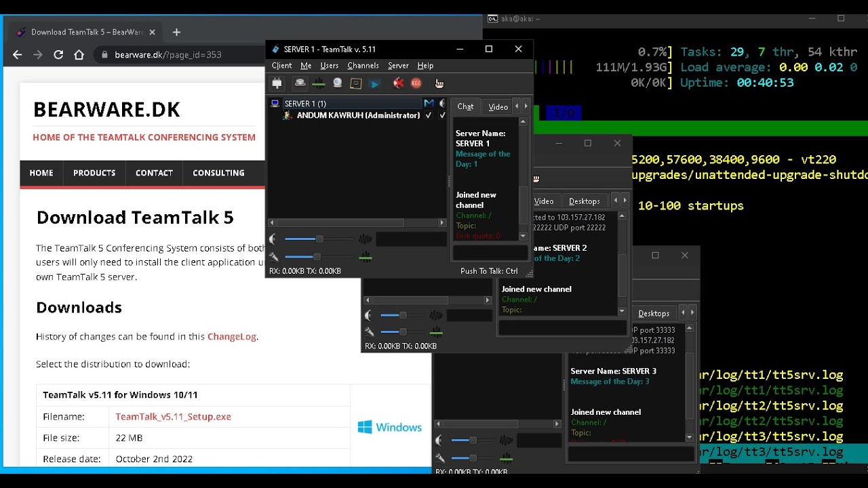Click the chat scrollbar down arrow in SERVER 1
Viewport: 868px width, 488px height.
click(x=523, y=236)
